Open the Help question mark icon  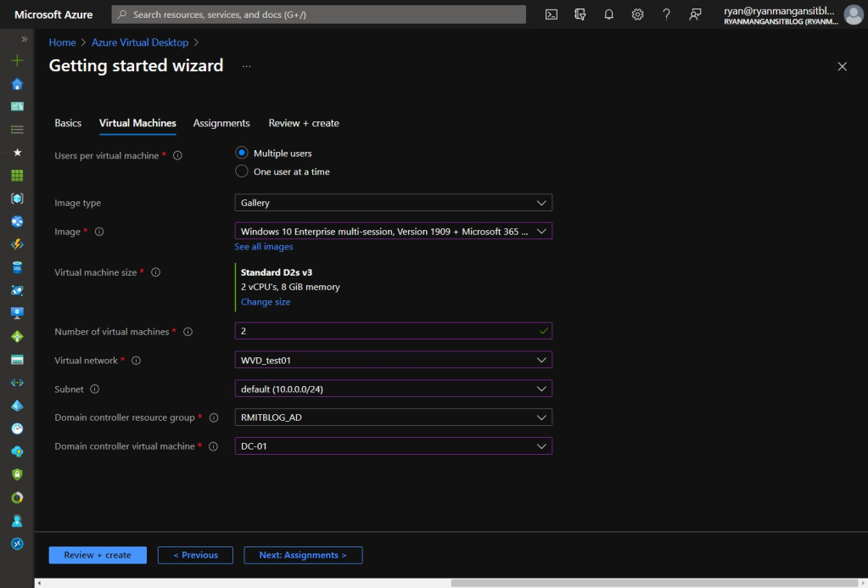click(x=667, y=14)
